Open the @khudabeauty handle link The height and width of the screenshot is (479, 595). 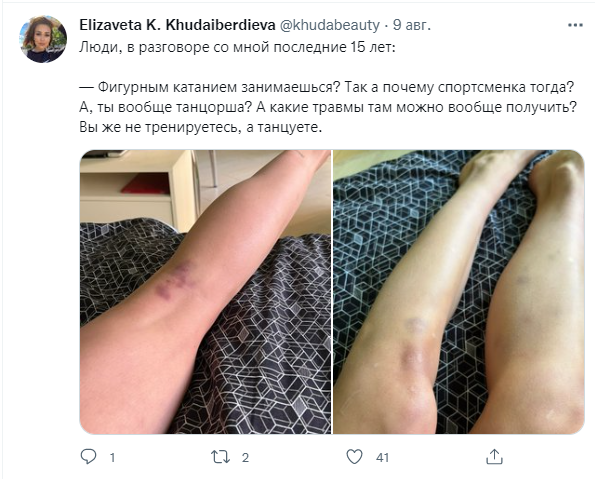click(330, 25)
